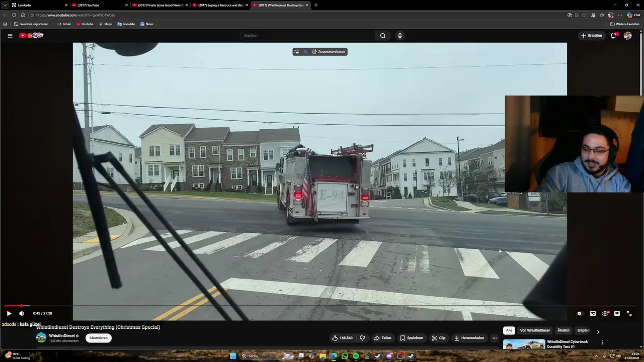Open Spotify from the taskbar
This screenshot has height=362, width=644.
tap(356, 356)
